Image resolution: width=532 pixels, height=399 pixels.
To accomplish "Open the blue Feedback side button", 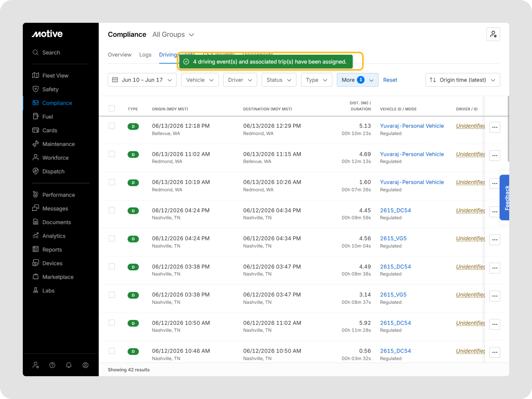I will pos(505,198).
